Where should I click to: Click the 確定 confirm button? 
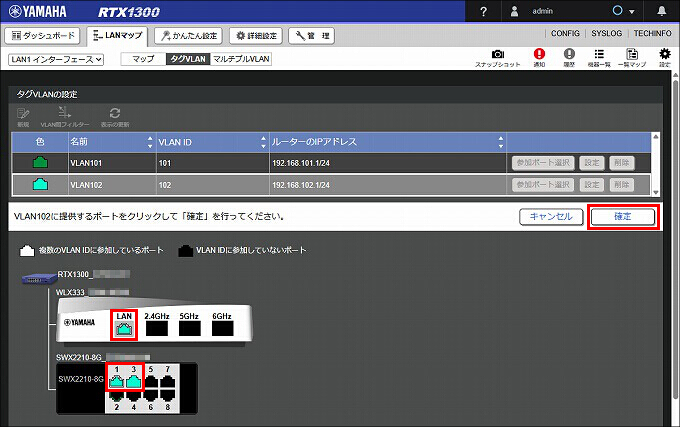(x=623, y=216)
